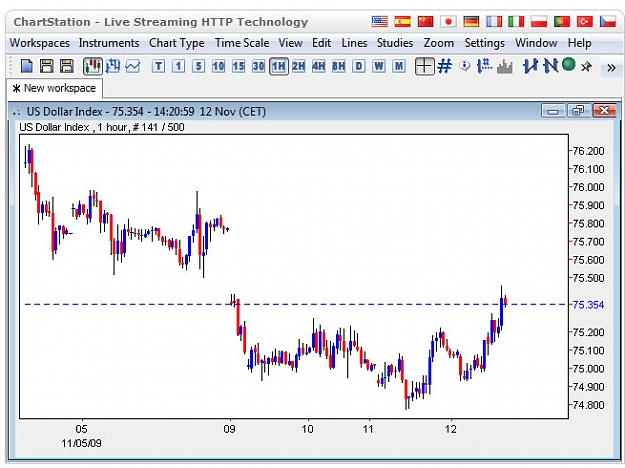Click the 75.354 current price label
The width and height of the screenshot is (625, 468).
[x=588, y=305]
